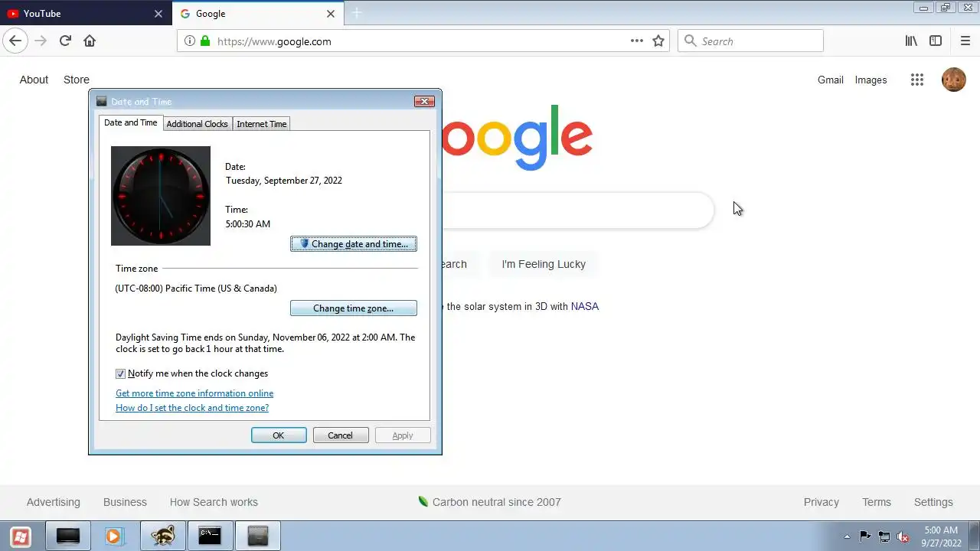Open the Privacy footer link

pyautogui.click(x=822, y=502)
